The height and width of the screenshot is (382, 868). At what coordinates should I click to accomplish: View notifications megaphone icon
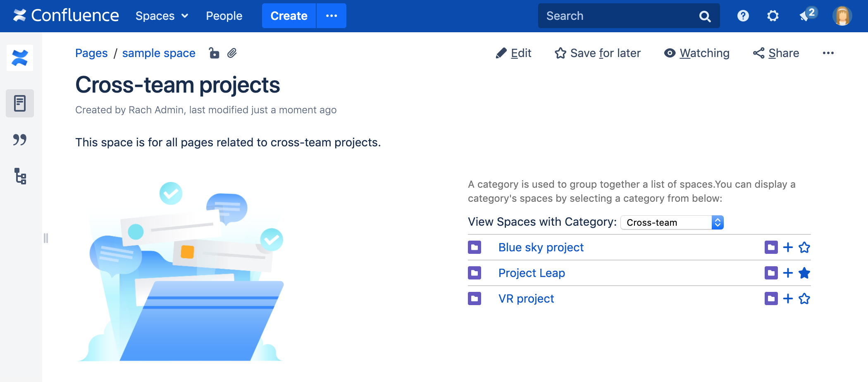point(805,16)
